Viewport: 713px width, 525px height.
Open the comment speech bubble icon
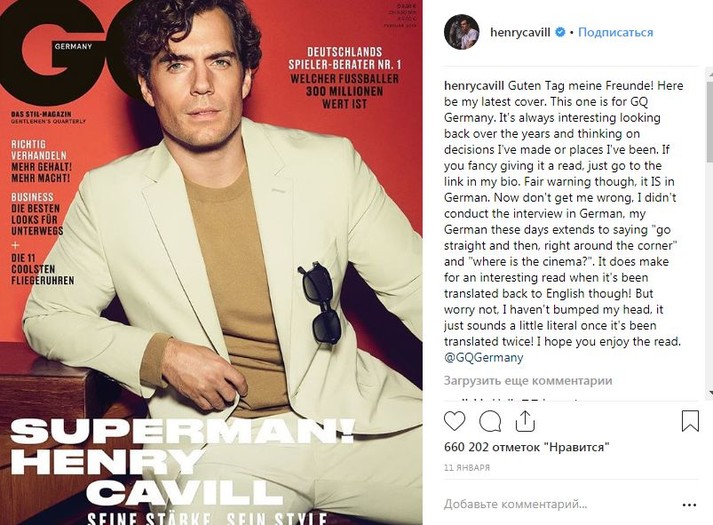(x=490, y=421)
